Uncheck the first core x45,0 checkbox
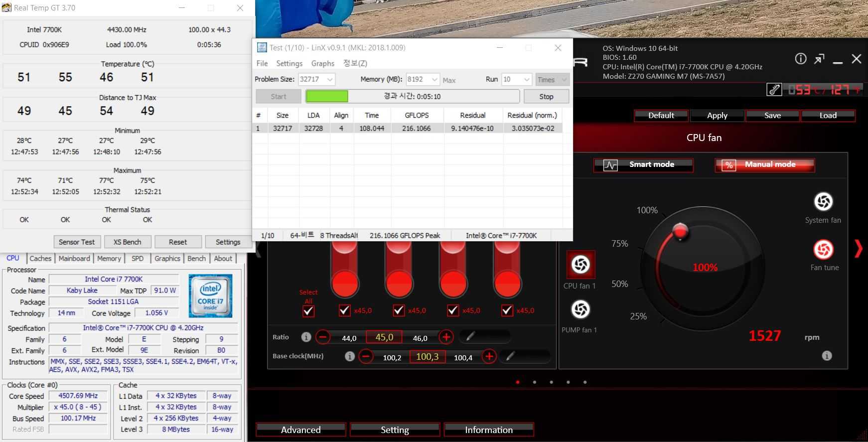Screen dimensions: 868x442 click(x=344, y=310)
